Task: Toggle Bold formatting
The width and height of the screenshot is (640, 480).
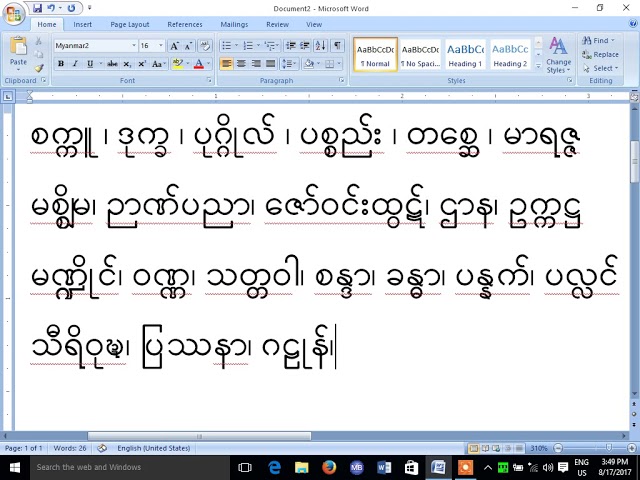Action: coord(61,64)
